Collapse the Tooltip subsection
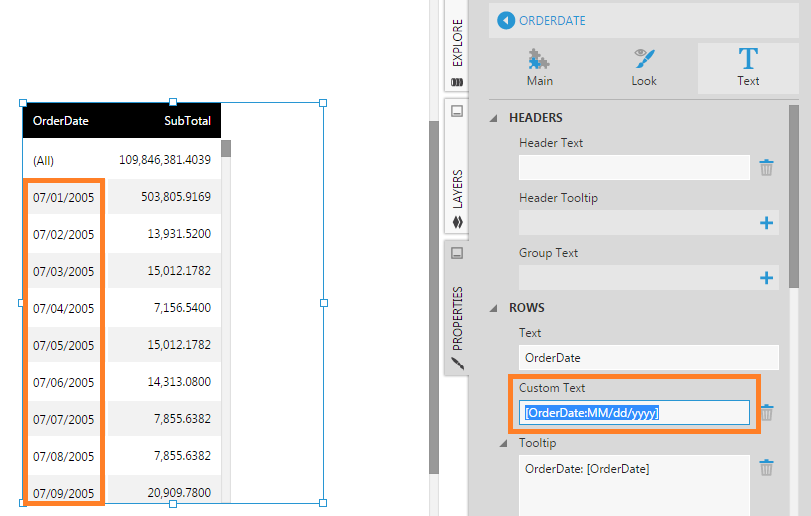This screenshot has height=516, width=811. click(505, 443)
